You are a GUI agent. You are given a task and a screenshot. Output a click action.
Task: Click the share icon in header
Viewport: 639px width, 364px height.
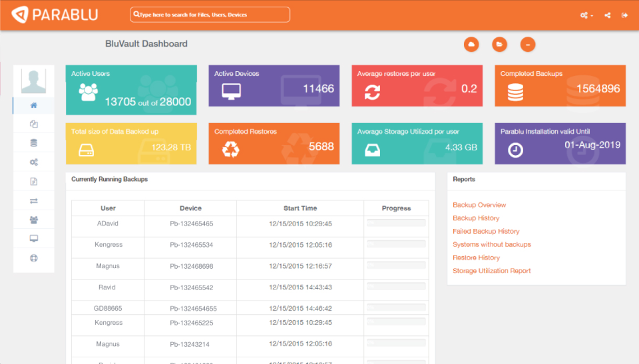coord(608,15)
